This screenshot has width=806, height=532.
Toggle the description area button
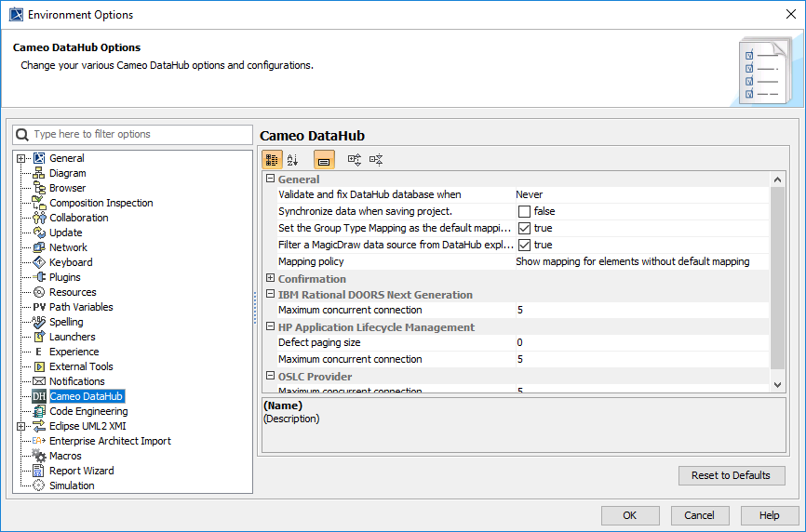(324, 160)
